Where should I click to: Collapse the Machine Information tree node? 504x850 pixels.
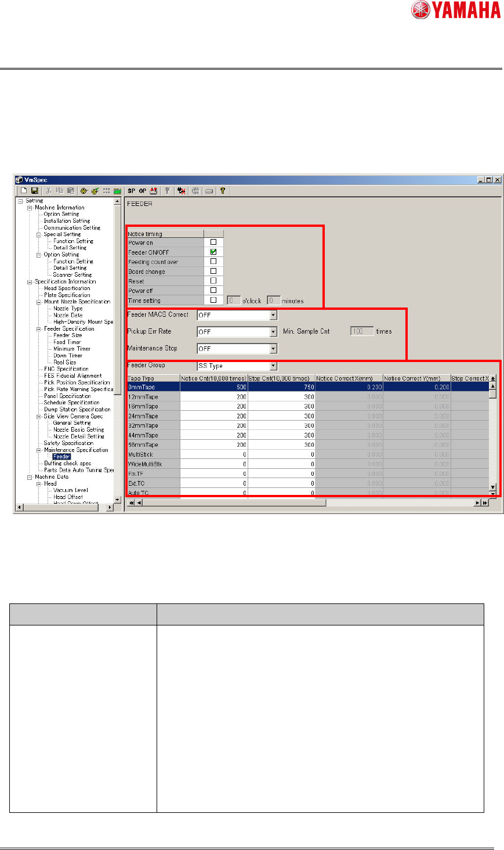click(x=30, y=208)
